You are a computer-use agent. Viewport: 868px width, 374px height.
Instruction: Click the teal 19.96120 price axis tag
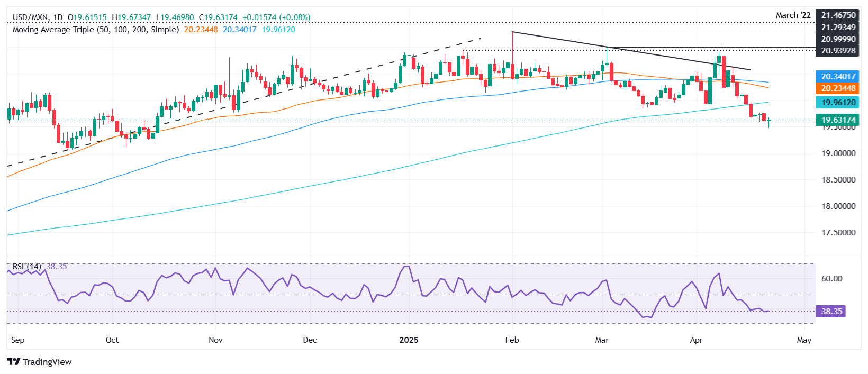(837, 103)
